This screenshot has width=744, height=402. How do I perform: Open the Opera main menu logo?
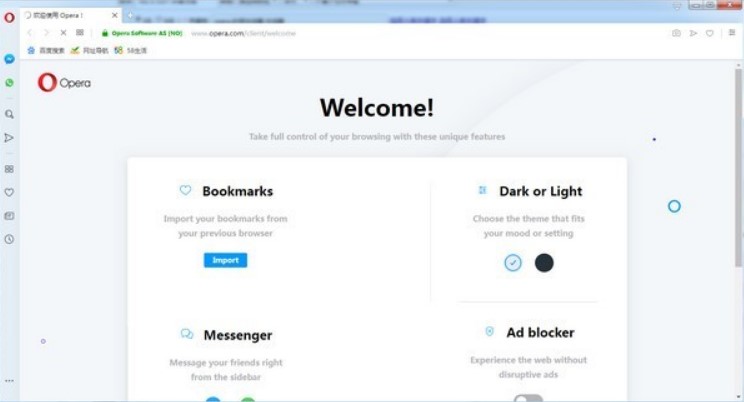(9, 18)
